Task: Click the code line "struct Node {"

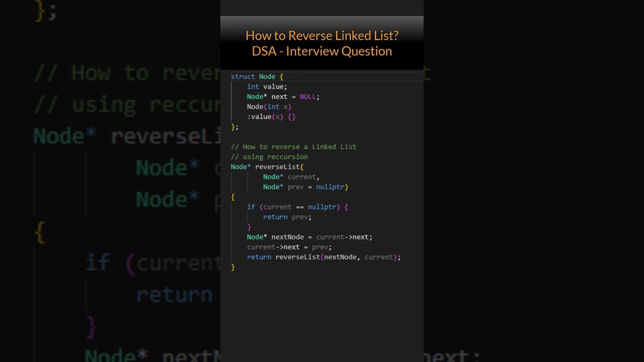Action: click(x=257, y=76)
